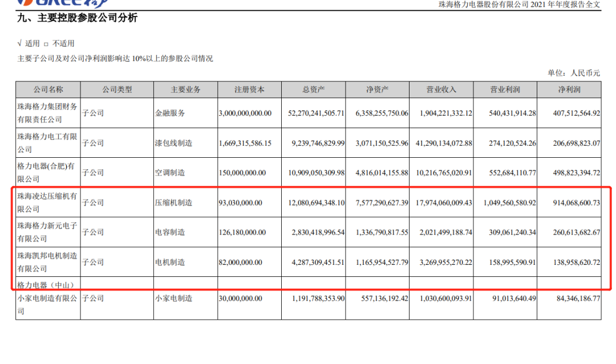The height and width of the screenshot is (364, 616).
Task: Select the 净资产 column header
Action: [x=377, y=89]
